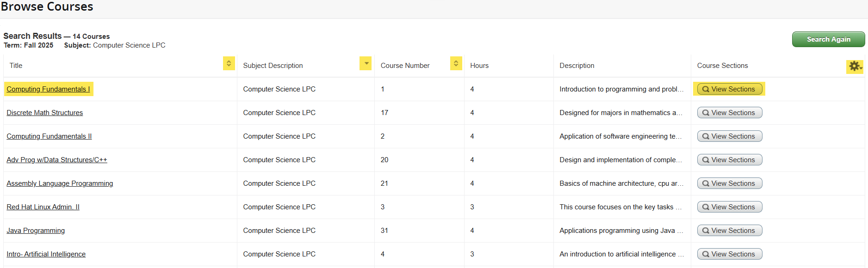The height and width of the screenshot is (268, 868).
Task: Click magnifier icon for Adv Prog sections
Action: click(x=706, y=160)
